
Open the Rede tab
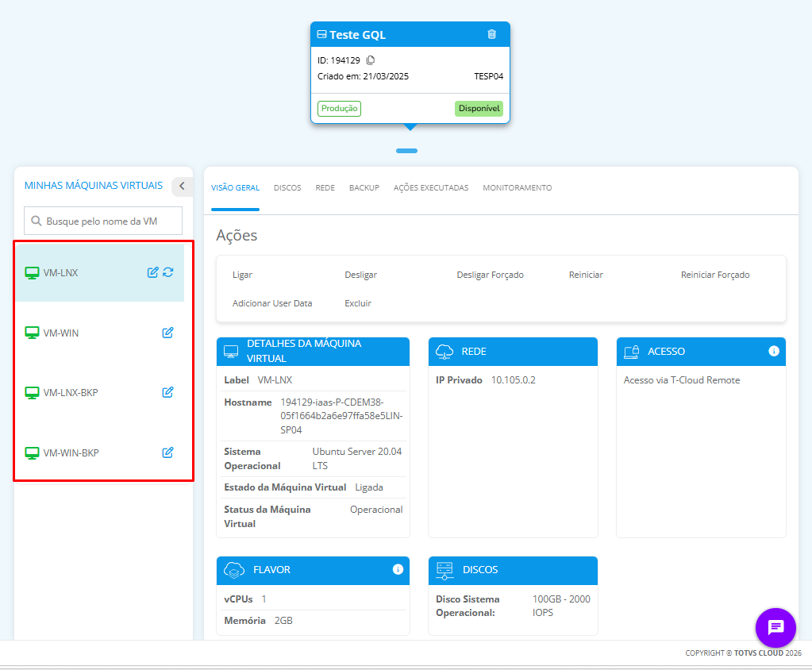coord(325,188)
